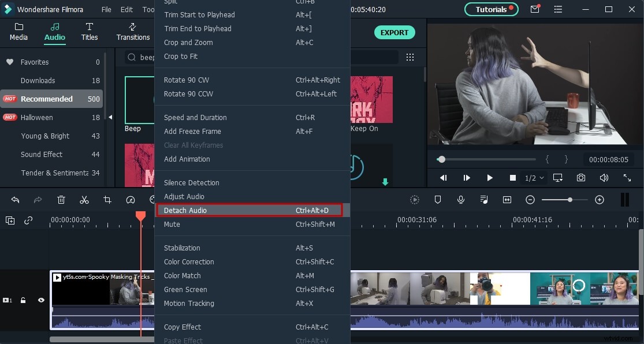Switch to the Titles tab
644x344 pixels.
(90, 32)
